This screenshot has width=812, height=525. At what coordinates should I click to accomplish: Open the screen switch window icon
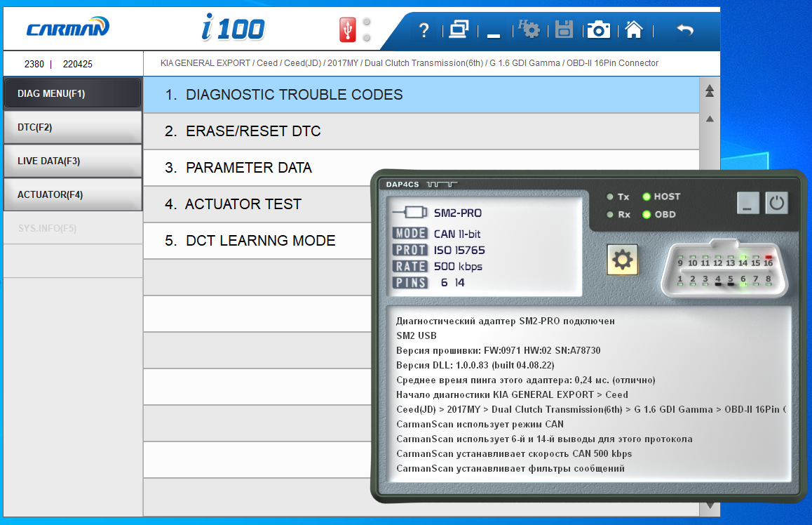tap(459, 30)
